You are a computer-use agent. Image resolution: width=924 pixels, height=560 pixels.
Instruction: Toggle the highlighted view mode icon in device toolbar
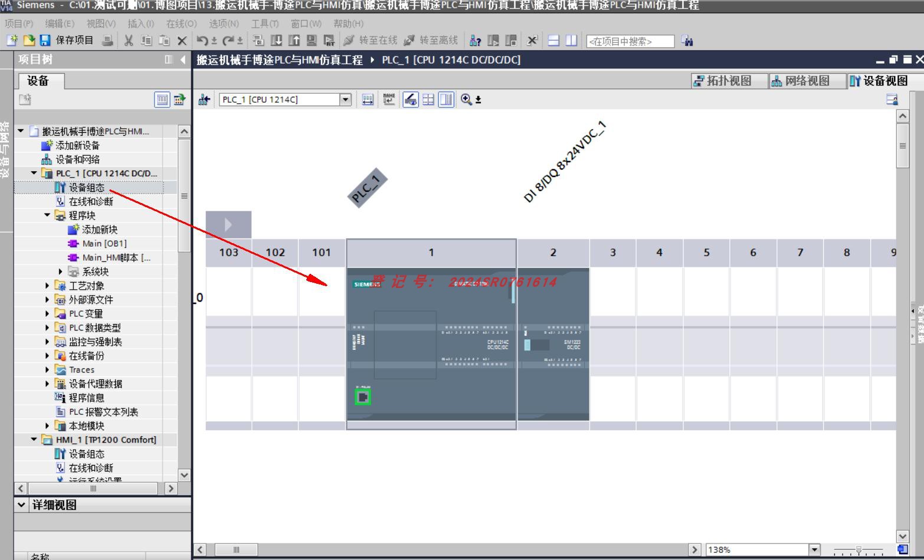(x=411, y=100)
